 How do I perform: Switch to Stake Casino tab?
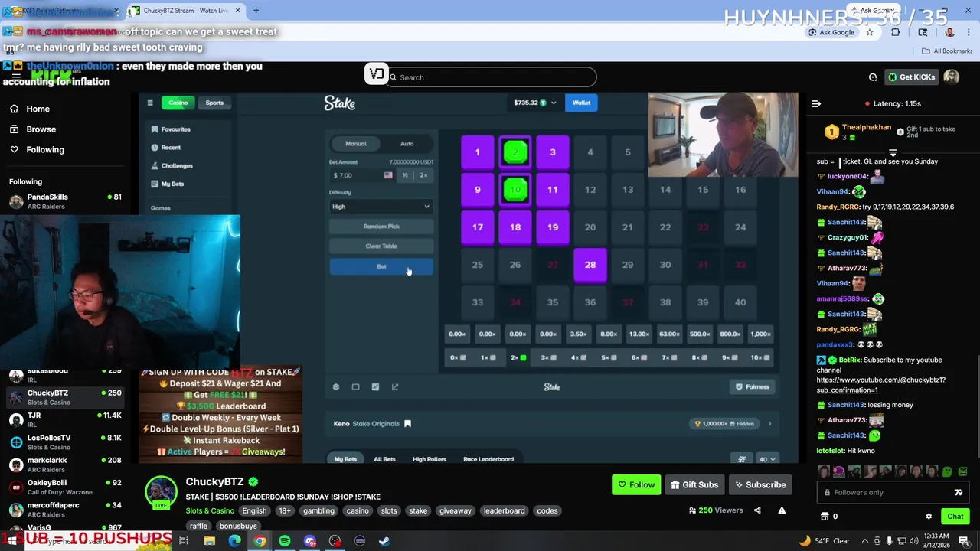178,103
